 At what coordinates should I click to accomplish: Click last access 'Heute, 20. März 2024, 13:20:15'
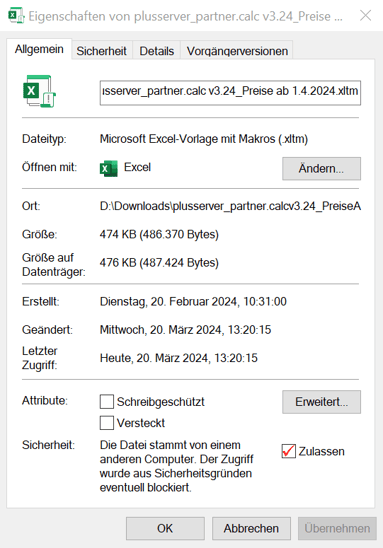(179, 358)
